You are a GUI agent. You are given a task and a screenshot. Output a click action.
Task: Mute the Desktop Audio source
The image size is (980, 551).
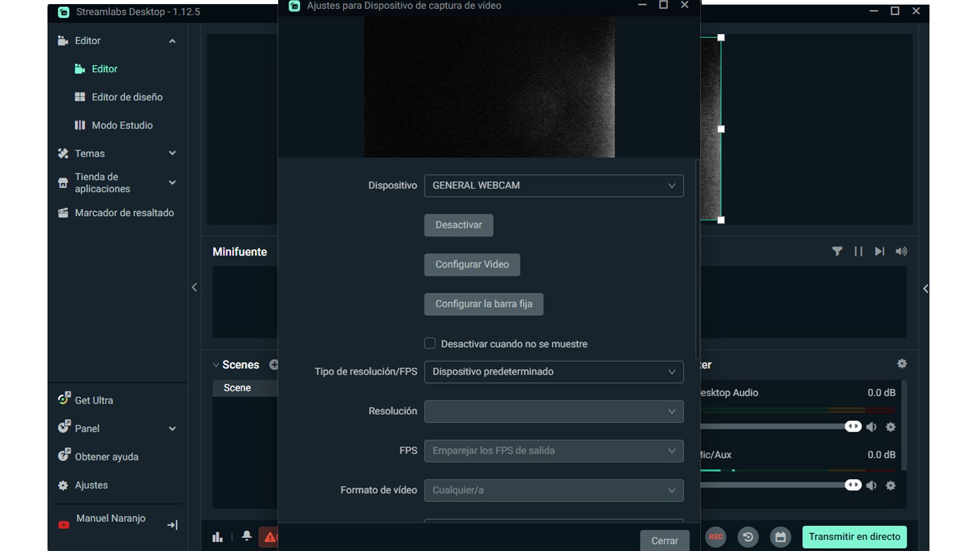click(x=872, y=427)
